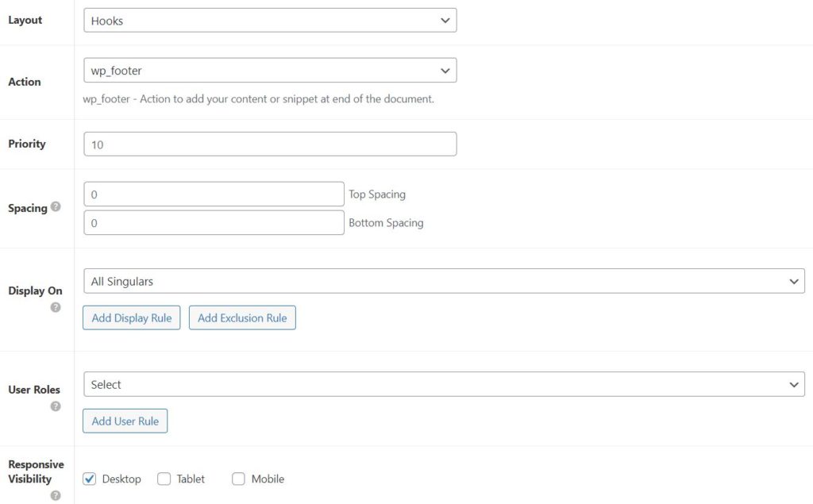This screenshot has height=504, width=813.
Task: Click the Add Display Rule button
Action: [x=132, y=317]
